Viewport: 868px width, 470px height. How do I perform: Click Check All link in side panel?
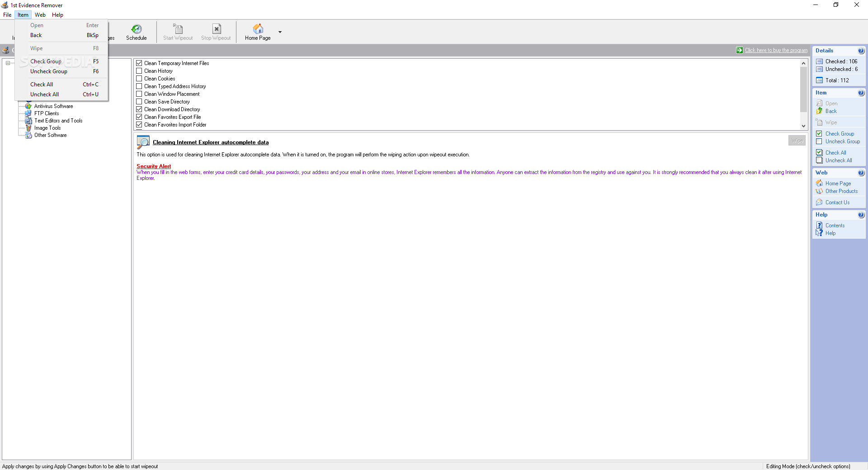(x=835, y=153)
